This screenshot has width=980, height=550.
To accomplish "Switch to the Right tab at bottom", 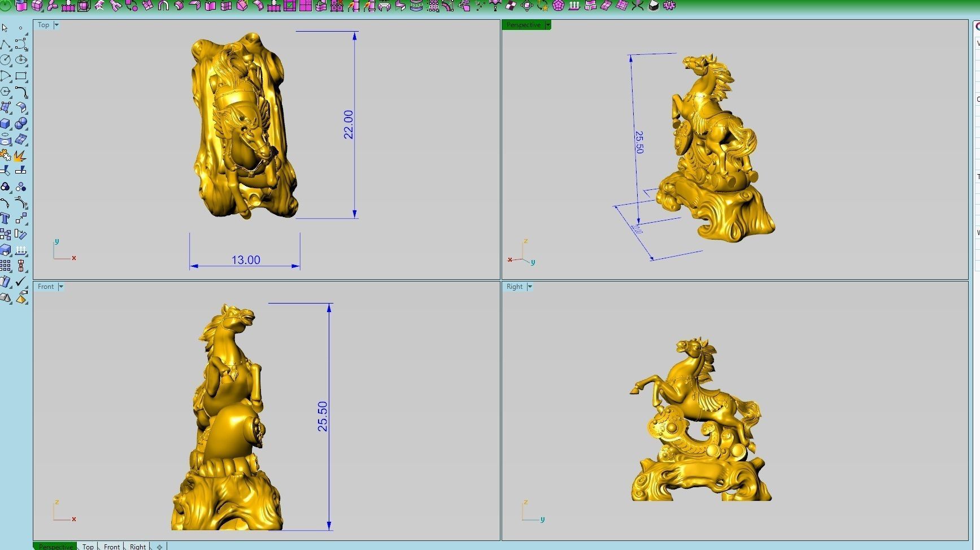I will point(138,547).
